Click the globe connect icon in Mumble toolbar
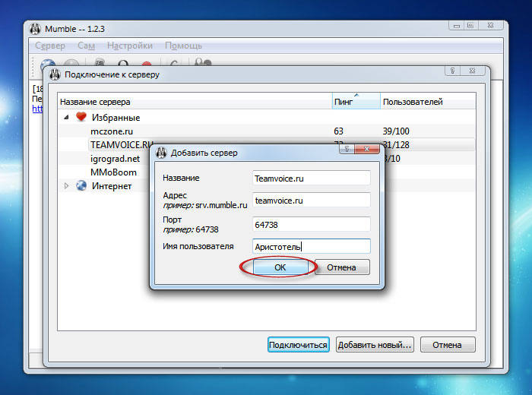The image size is (532, 395). (48, 63)
